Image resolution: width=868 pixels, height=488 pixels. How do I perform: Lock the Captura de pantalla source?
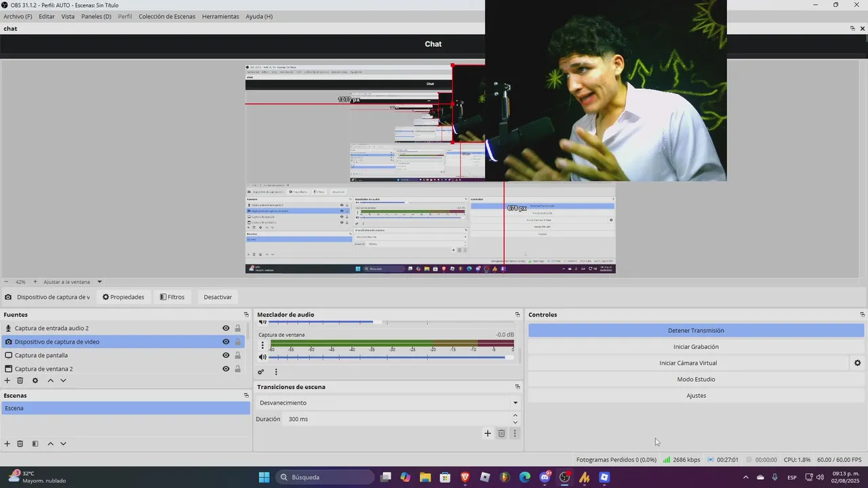click(237, 355)
